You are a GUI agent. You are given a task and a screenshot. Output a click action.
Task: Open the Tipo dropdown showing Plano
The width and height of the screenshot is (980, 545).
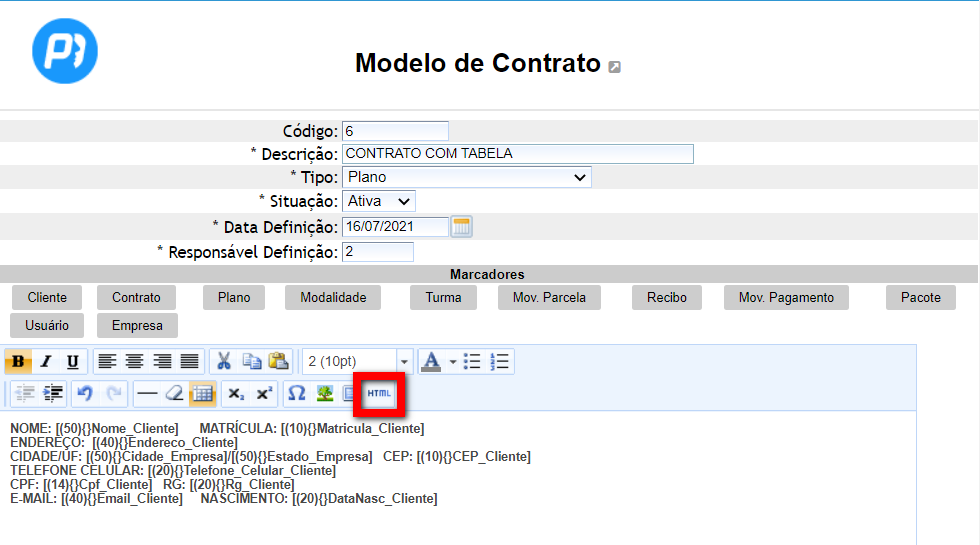point(466,177)
